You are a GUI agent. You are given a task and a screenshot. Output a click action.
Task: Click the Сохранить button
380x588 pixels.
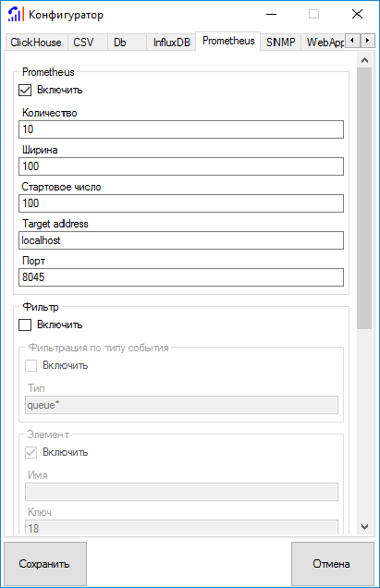(45, 564)
